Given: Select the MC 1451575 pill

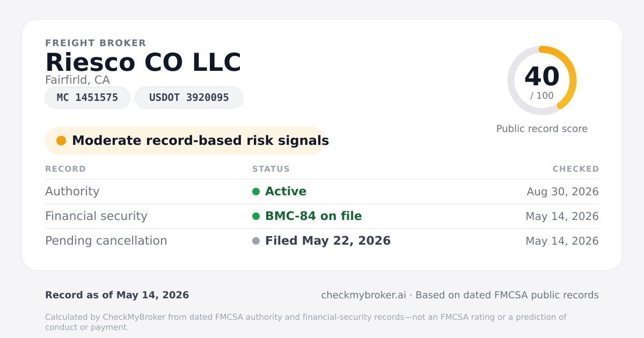Looking at the screenshot, I should coord(87,98).
